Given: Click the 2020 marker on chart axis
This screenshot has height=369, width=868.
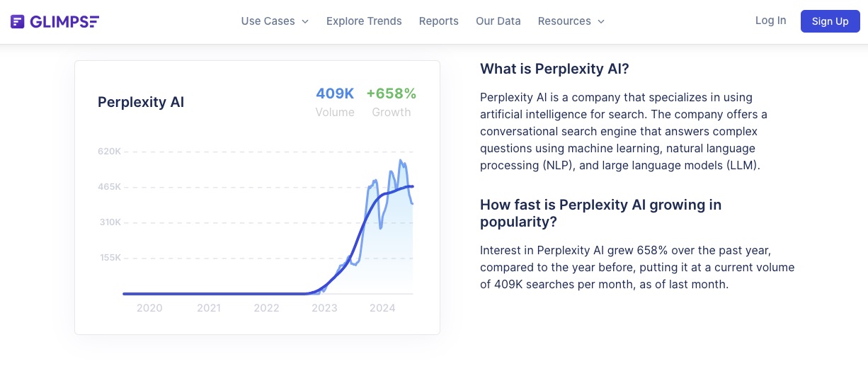Looking at the screenshot, I should coord(149,308).
